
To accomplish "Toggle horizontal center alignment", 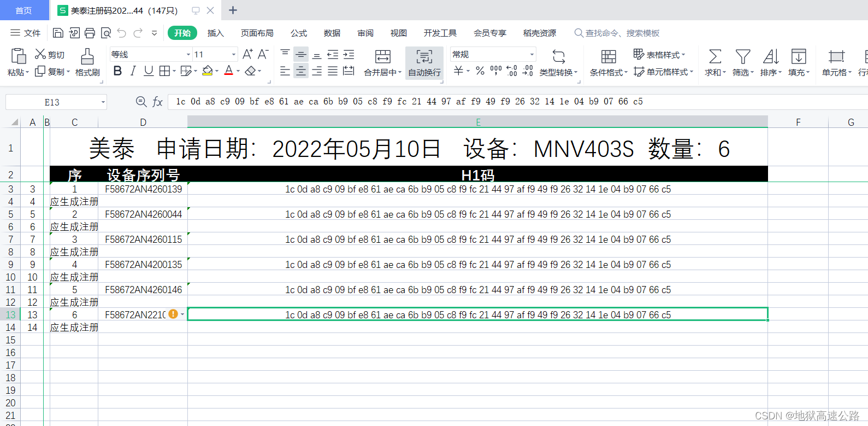I will pyautogui.click(x=301, y=71).
